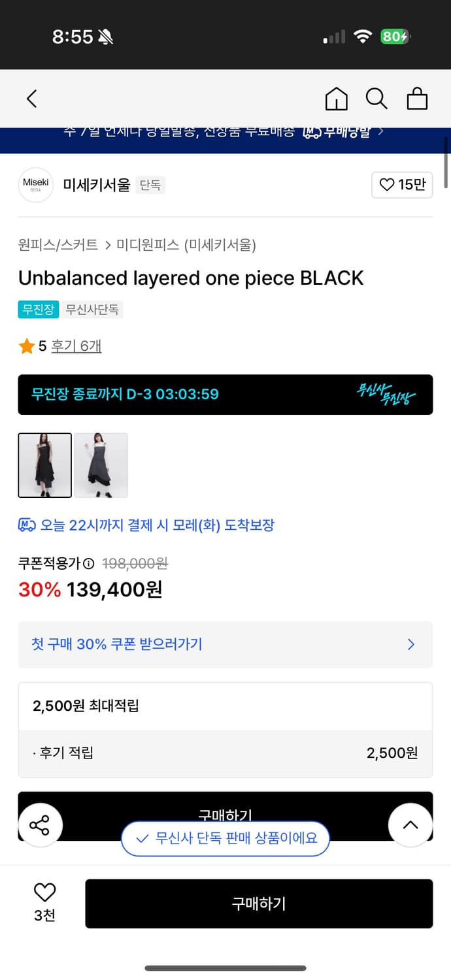Go back using the back arrow
Viewport: 451px width, 980px height.
31,99
